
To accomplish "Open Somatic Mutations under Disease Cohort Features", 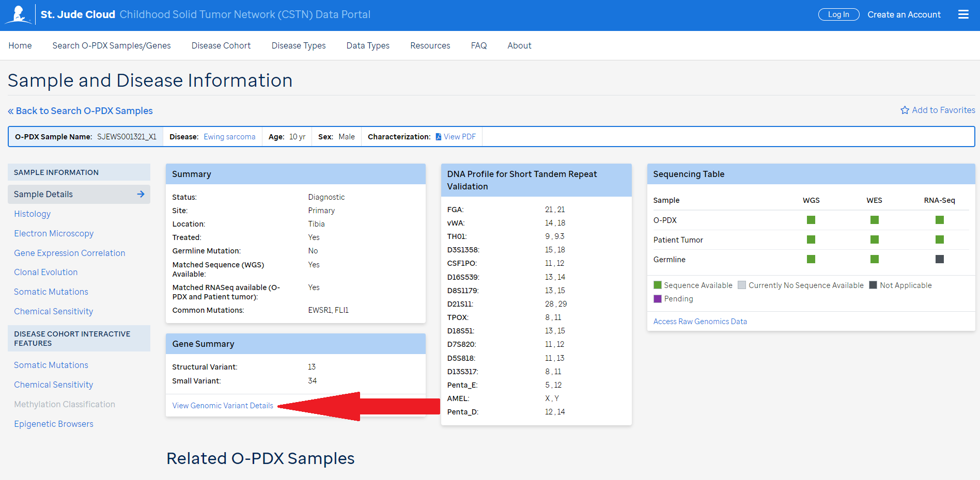I will coord(51,365).
